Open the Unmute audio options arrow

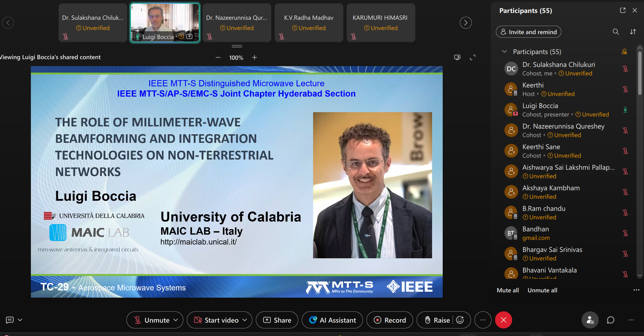coord(176,320)
